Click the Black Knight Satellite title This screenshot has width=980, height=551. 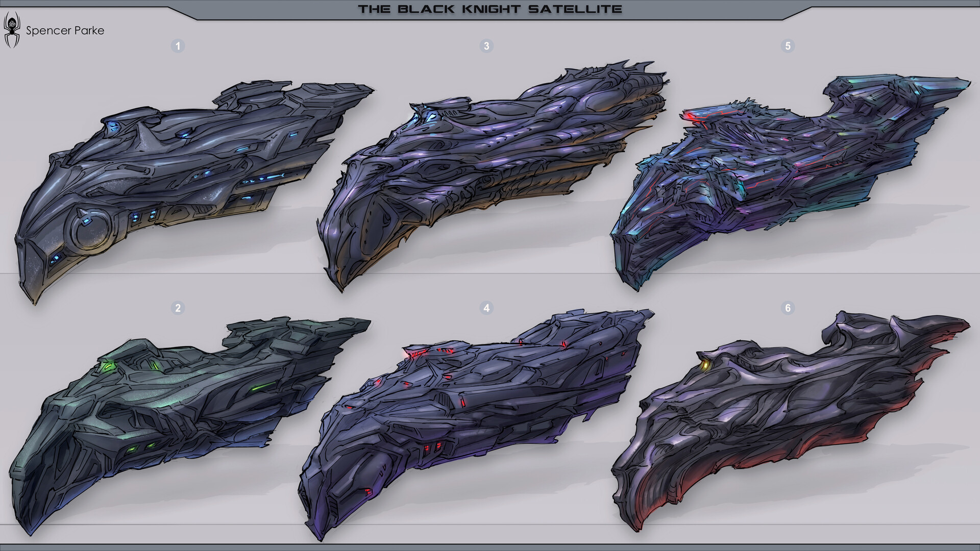point(489,9)
